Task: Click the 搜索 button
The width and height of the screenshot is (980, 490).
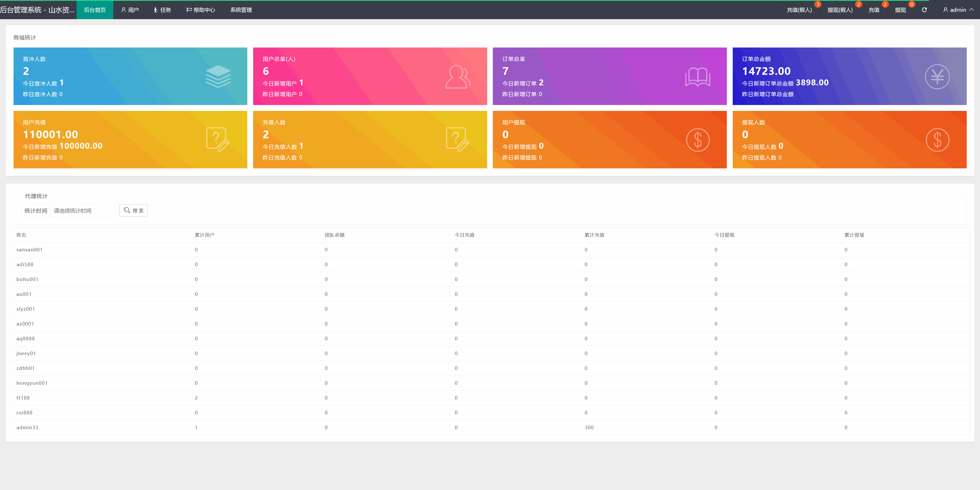Action: click(x=133, y=211)
